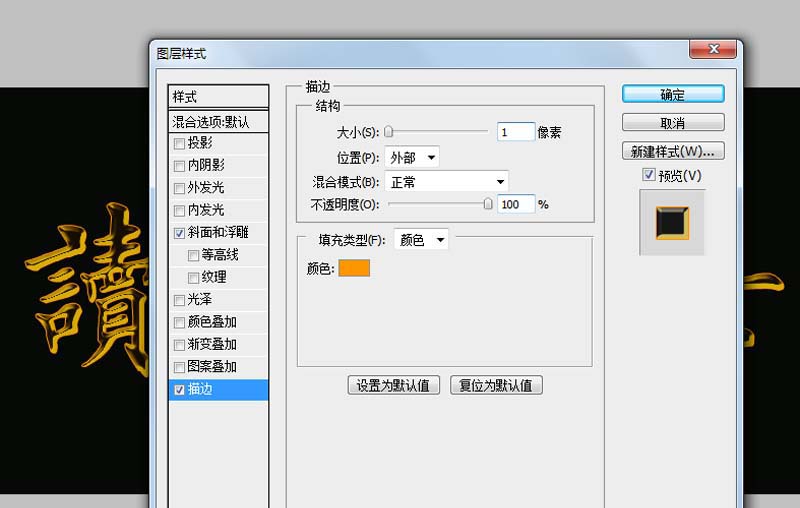Open the 填充类型 dropdown showing 颜色
Viewport: 800px width, 508px height.
pyautogui.click(x=421, y=240)
